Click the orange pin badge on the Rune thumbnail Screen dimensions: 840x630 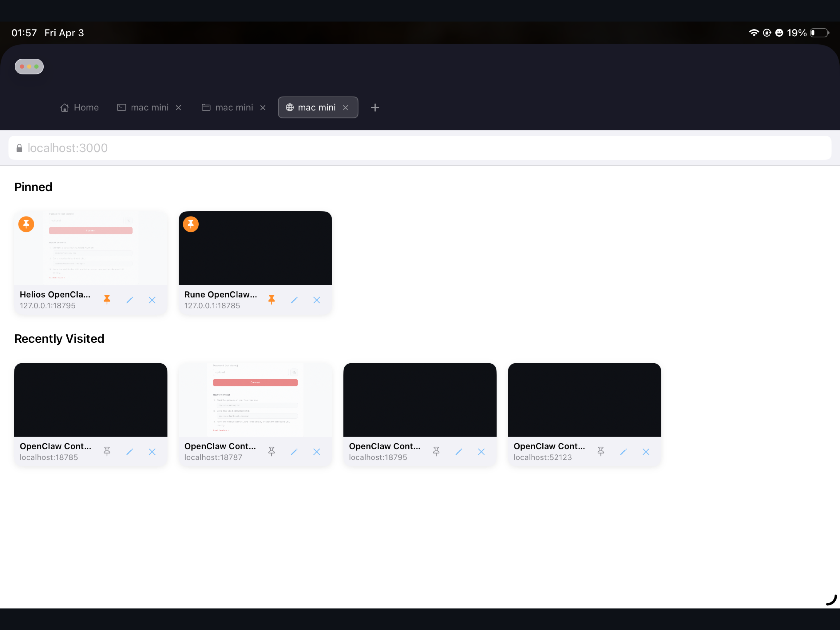click(x=191, y=224)
